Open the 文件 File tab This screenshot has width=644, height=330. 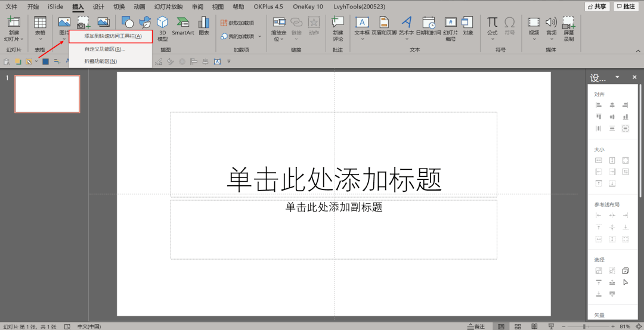11,7
